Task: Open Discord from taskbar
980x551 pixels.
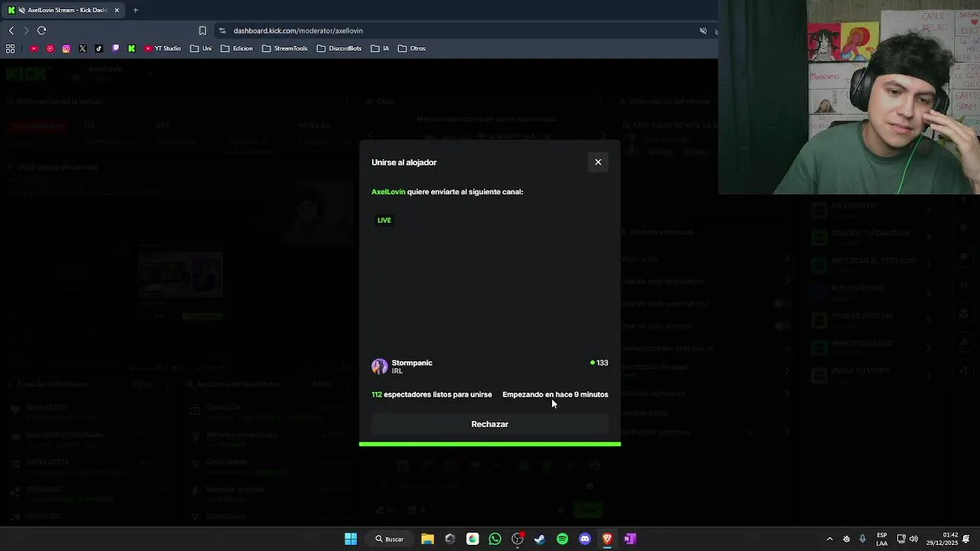Action: (585, 539)
